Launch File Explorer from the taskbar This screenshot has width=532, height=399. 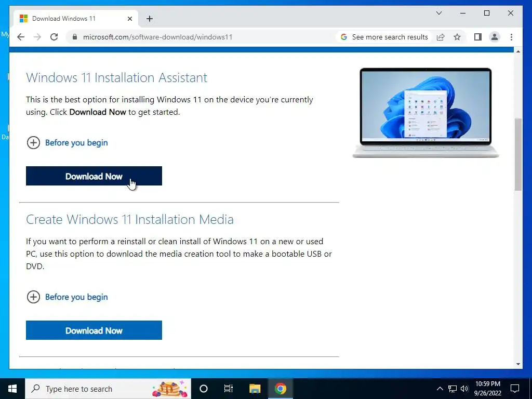[x=255, y=389]
